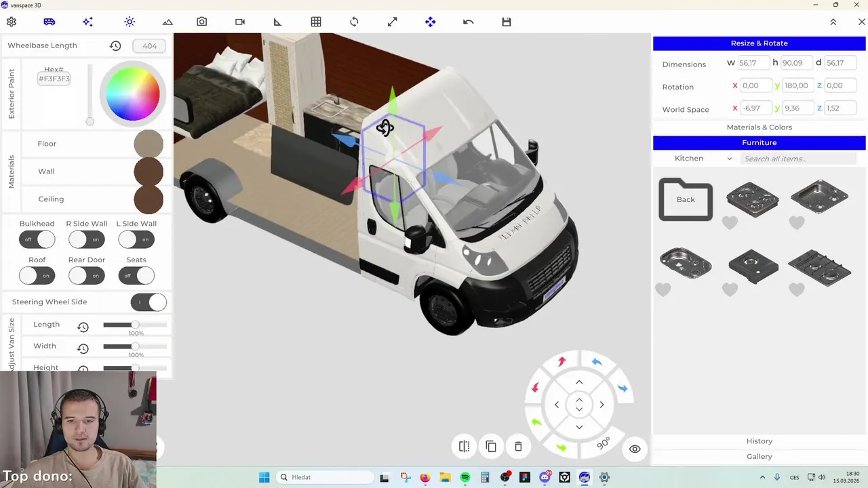
Task: Click the sparkle effects icon
Action: [87, 22]
